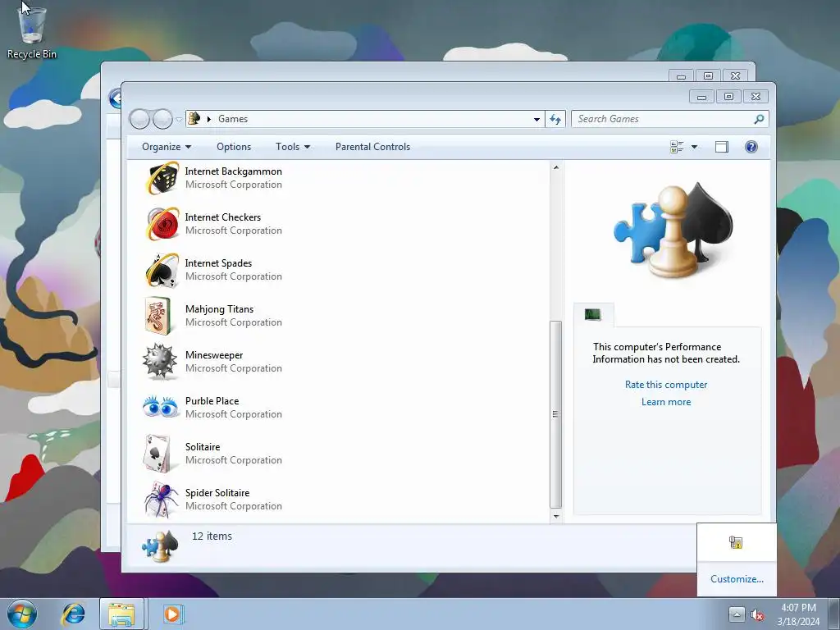Click the Show desktop button
This screenshot has width=840, height=630.
(834, 614)
